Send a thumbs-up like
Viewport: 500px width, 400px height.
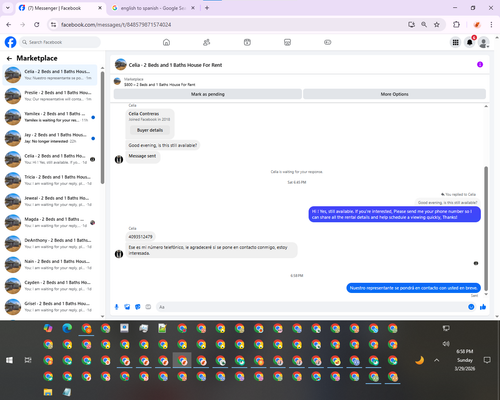[483, 307]
